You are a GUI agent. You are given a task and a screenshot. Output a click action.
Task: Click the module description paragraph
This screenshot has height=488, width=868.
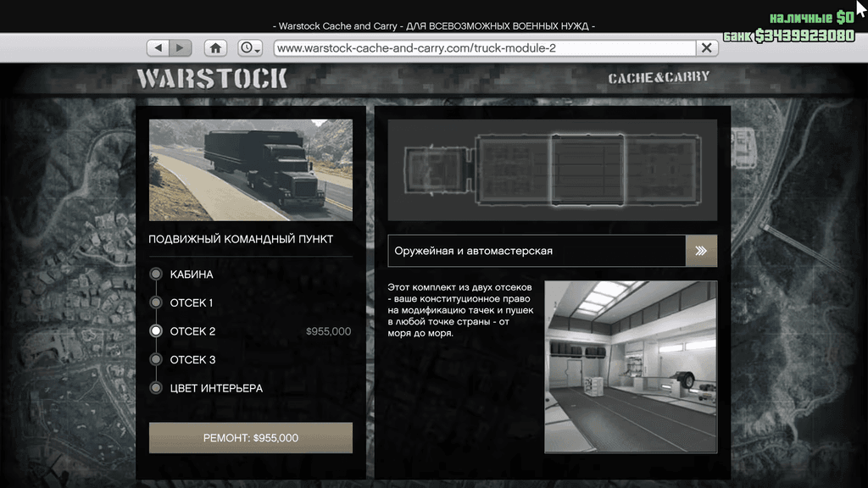coord(460,310)
